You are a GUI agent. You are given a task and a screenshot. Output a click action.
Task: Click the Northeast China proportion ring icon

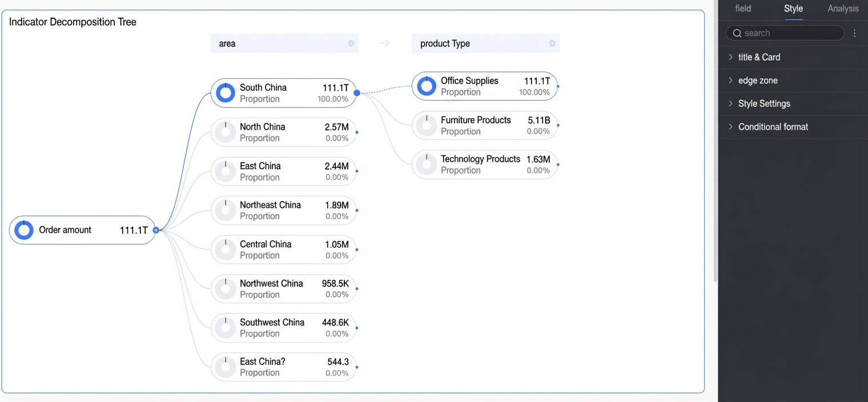tap(226, 210)
